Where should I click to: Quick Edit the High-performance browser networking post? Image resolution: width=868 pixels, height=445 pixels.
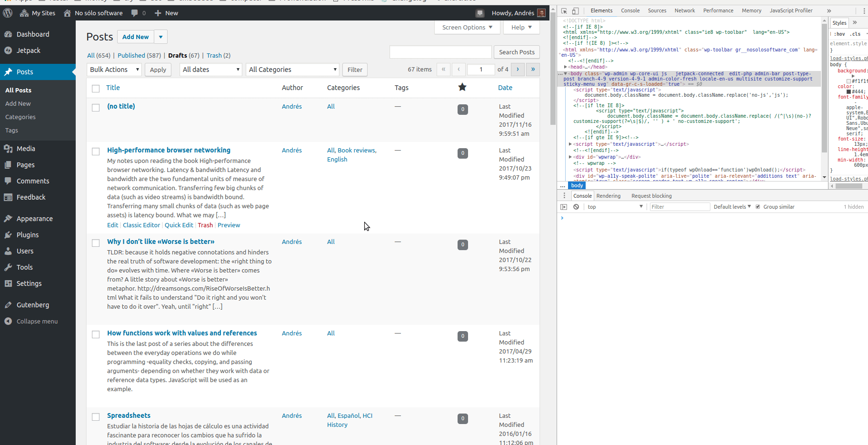coord(179,224)
